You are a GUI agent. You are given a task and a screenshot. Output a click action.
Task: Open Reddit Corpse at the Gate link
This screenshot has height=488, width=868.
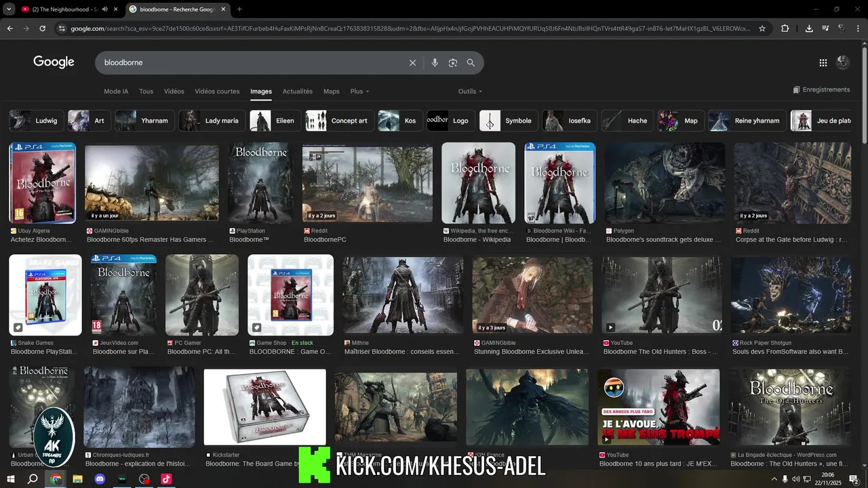(791, 240)
